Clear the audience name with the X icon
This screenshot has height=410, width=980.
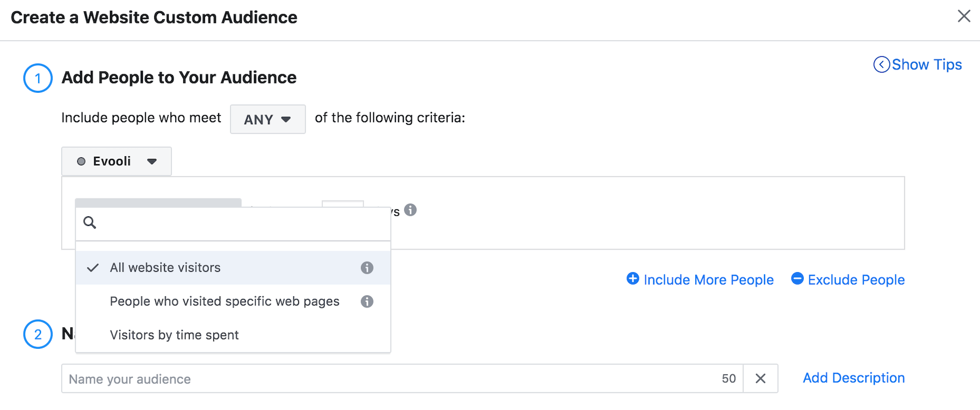tap(760, 379)
